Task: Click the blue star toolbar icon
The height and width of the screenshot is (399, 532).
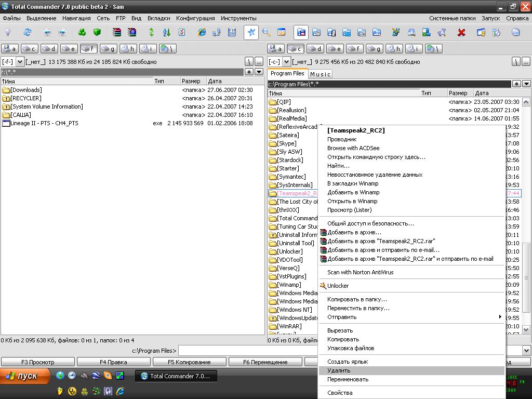Action: click(x=251, y=32)
